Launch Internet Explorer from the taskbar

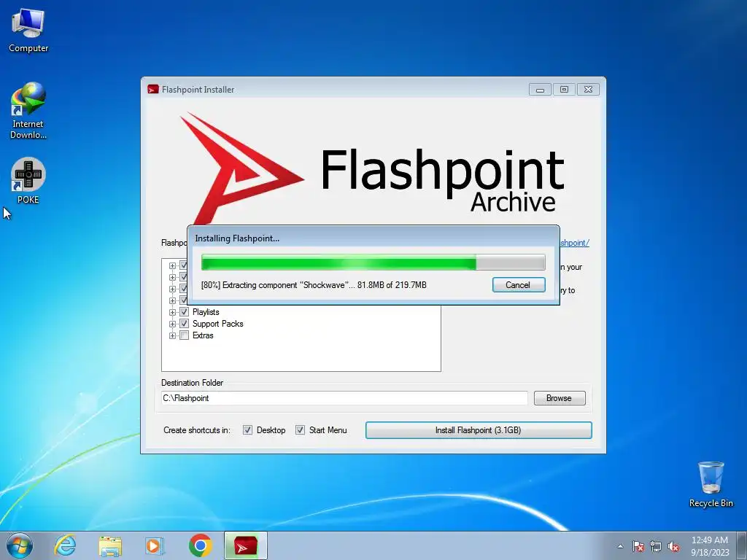pyautogui.click(x=65, y=545)
